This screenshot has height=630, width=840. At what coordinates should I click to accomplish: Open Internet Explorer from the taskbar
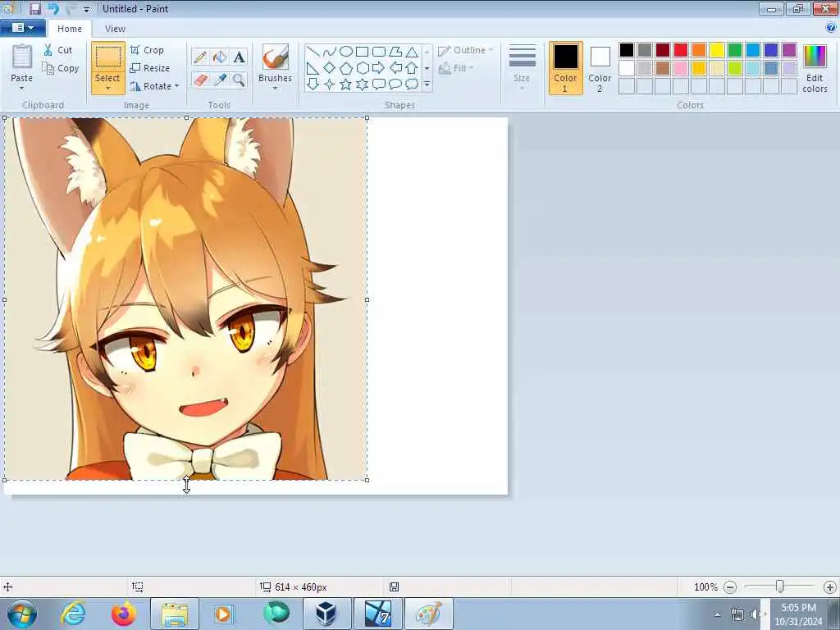pos(73,614)
